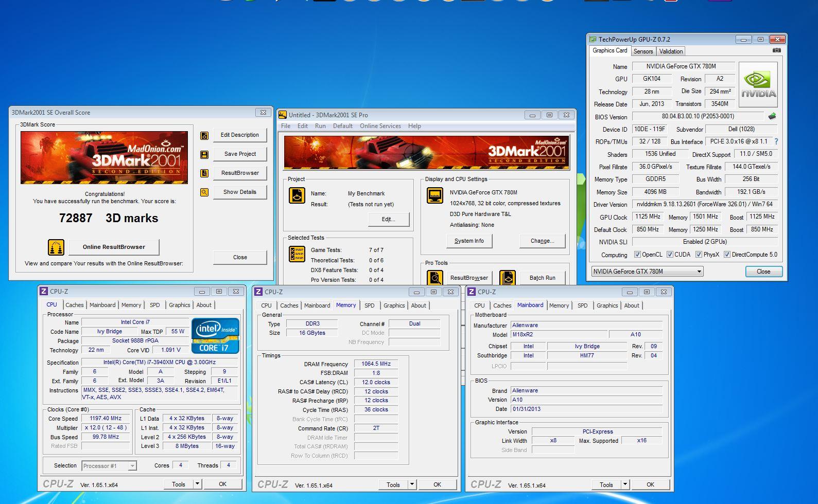
Task: Click the GPU-Z title bar icon
Action: tap(593, 39)
